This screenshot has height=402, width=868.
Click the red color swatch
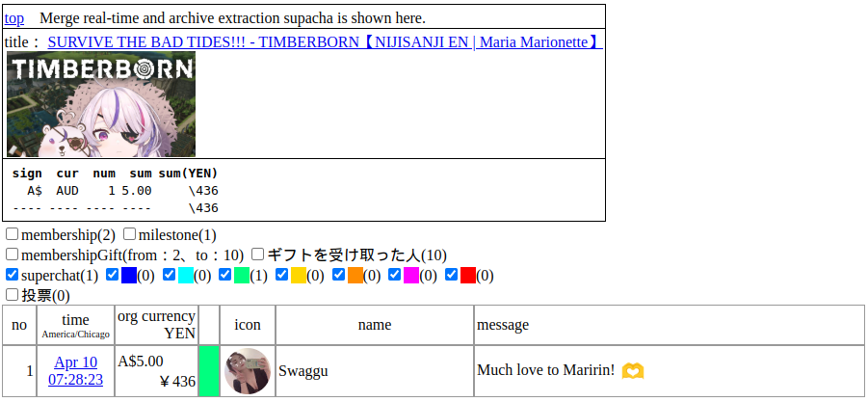[x=468, y=275]
